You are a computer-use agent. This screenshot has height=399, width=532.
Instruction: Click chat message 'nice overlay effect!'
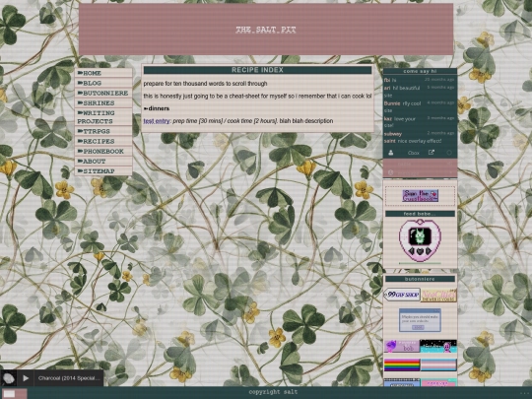(x=420, y=141)
